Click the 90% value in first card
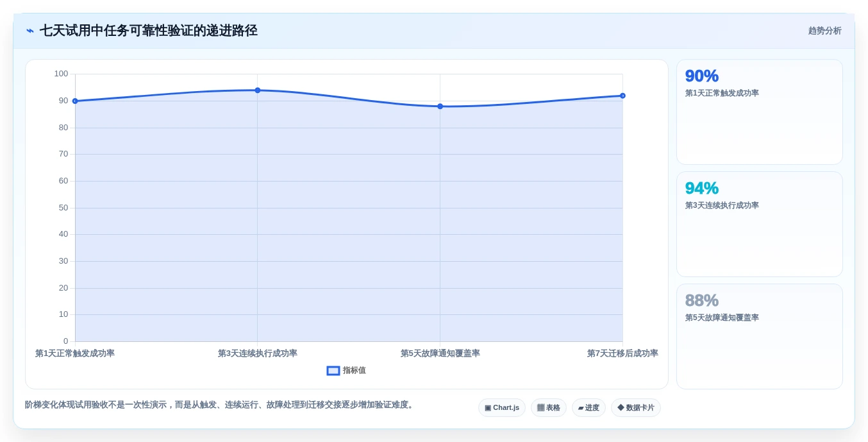868x442 pixels. (x=702, y=76)
